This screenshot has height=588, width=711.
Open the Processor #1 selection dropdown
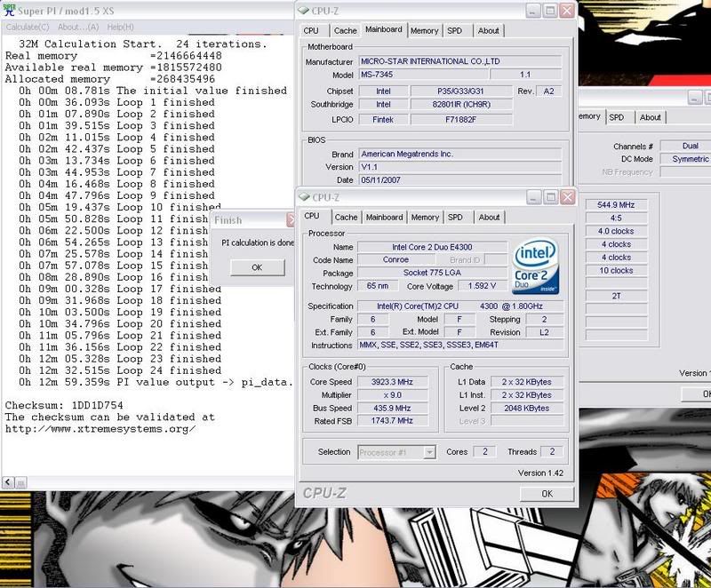pyautogui.click(x=429, y=452)
